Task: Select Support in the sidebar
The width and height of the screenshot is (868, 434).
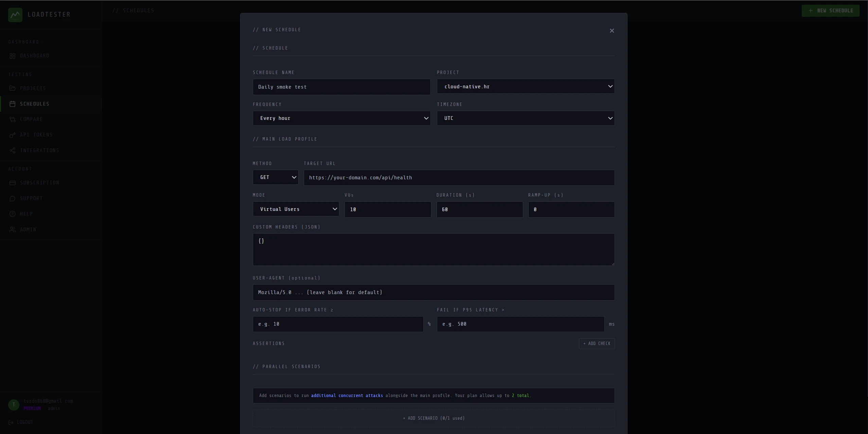Action: [32, 198]
